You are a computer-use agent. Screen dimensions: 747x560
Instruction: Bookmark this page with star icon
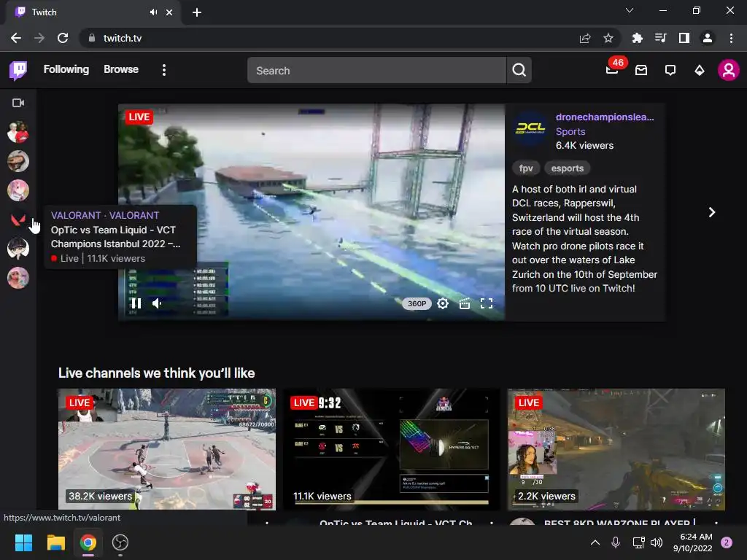click(x=608, y=38)
